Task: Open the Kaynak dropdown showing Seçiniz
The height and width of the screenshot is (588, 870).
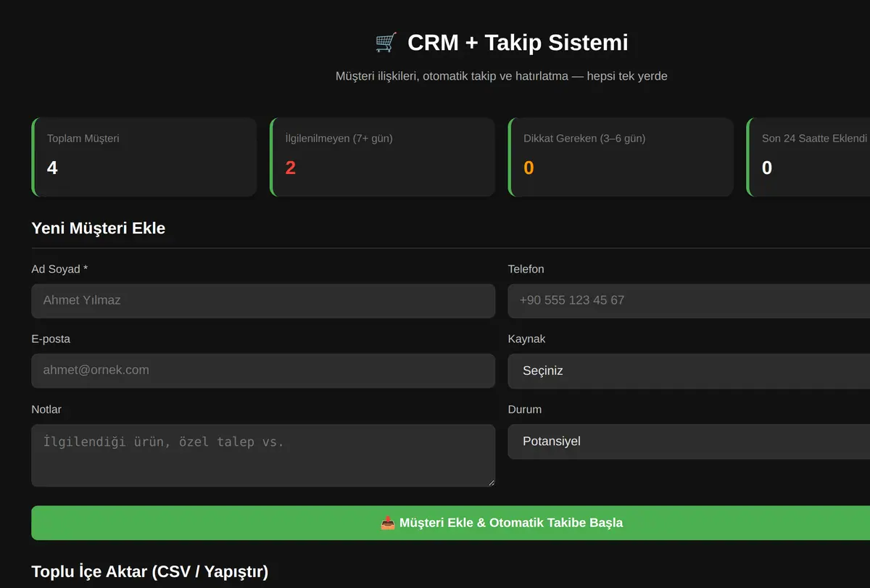Action: point(689,370)
